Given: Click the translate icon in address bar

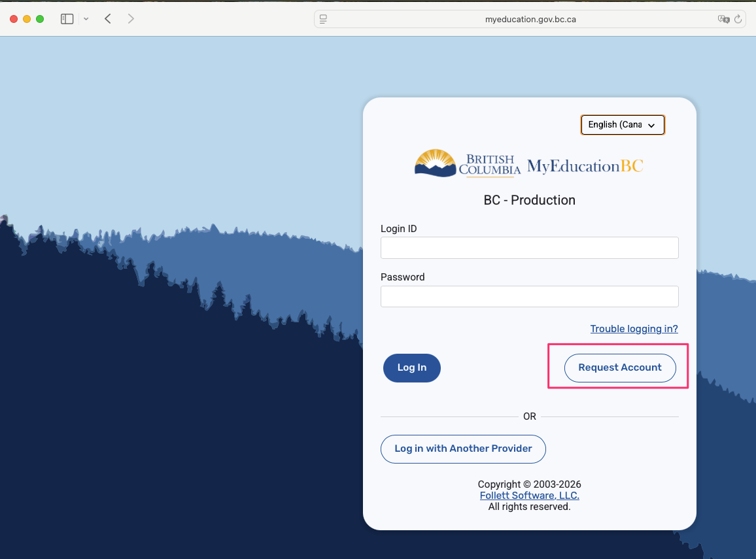Looking at the screenshot, I should tap(723, 19).
